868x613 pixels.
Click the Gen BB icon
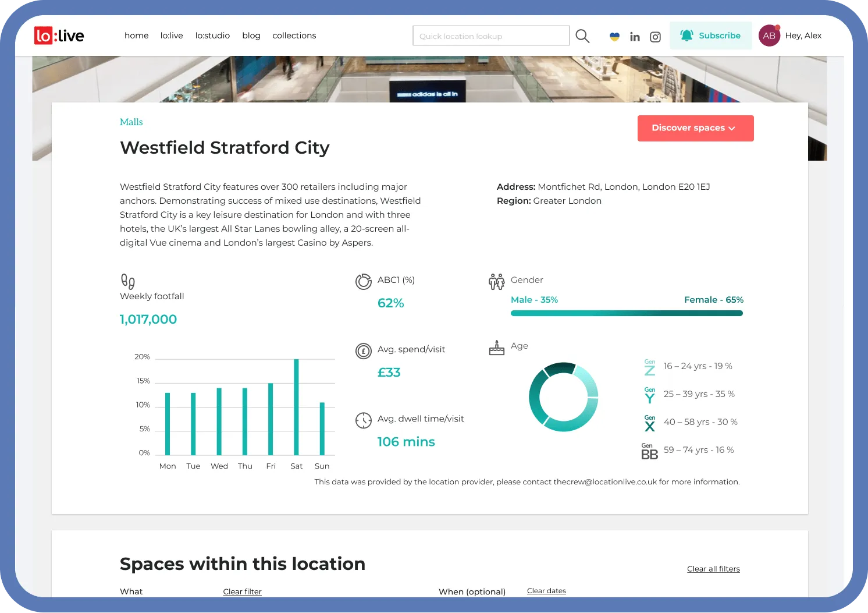coord(649,451)
